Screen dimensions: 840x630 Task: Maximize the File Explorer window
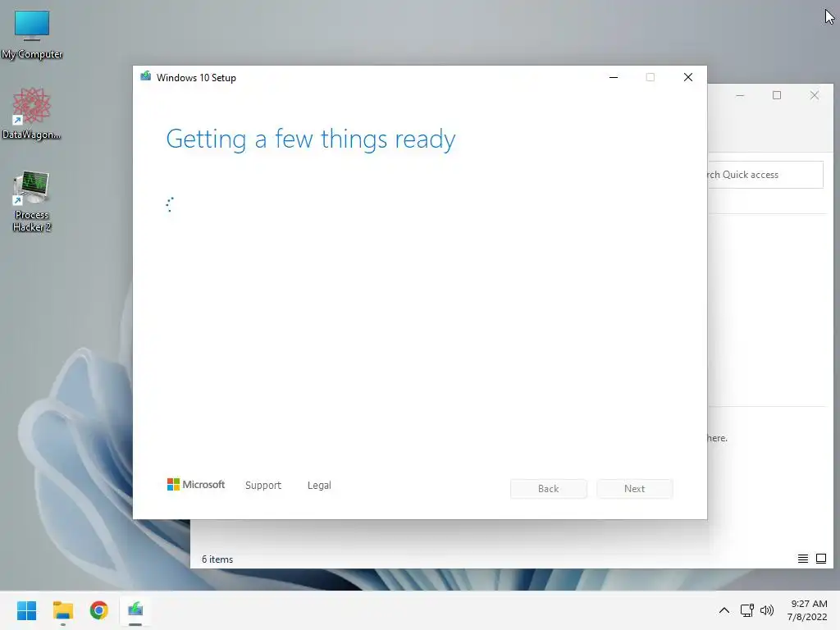(x=777, y=95)
